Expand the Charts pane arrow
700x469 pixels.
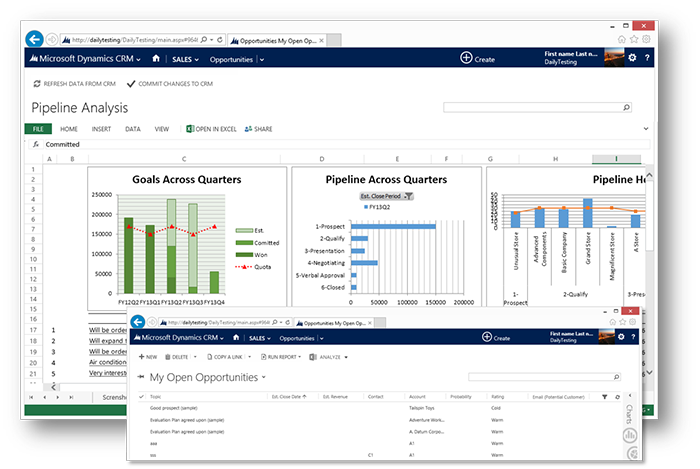point(630,395)
